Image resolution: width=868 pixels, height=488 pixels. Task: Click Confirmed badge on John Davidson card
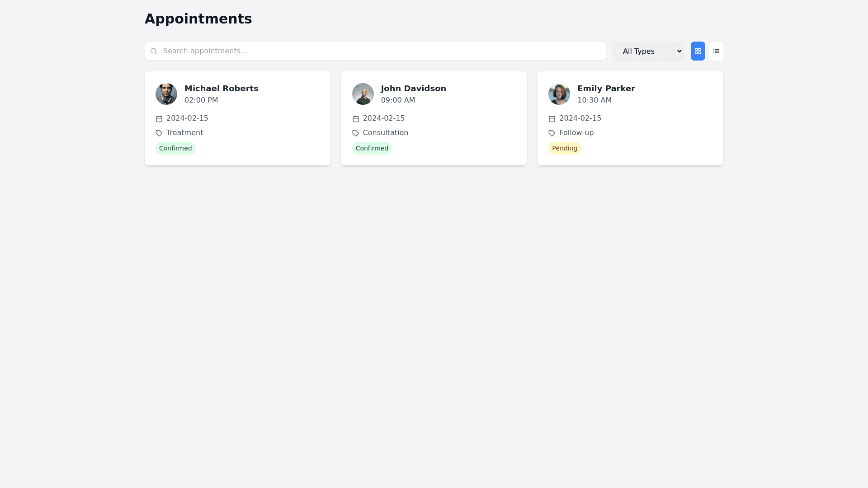(x=372, y=148)
